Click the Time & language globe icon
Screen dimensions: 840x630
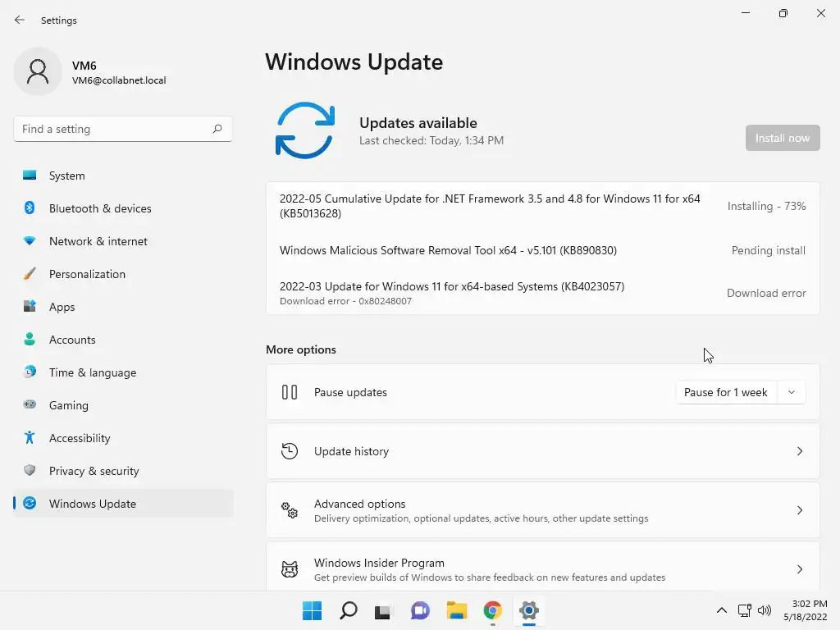tap(30, 372)
